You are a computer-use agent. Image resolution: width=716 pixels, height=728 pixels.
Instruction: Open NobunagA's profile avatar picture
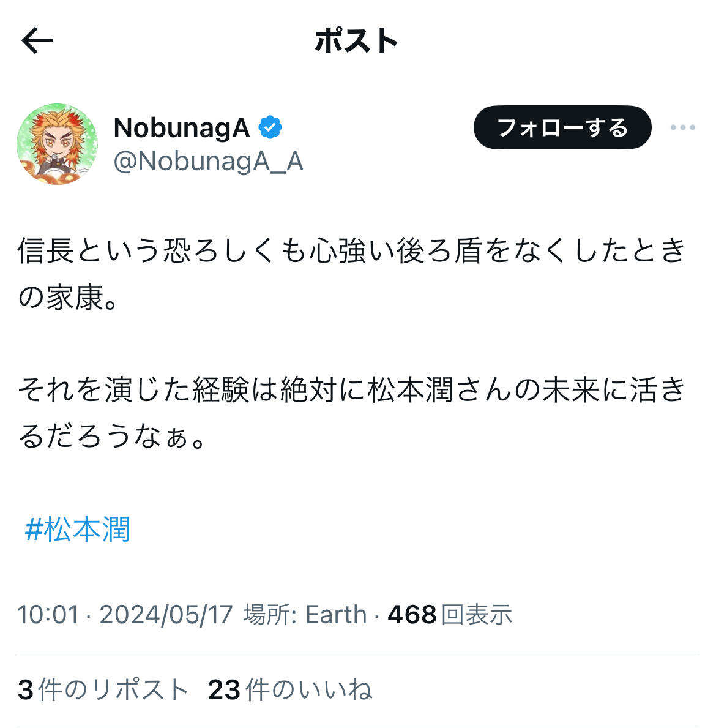coord(57,144)
